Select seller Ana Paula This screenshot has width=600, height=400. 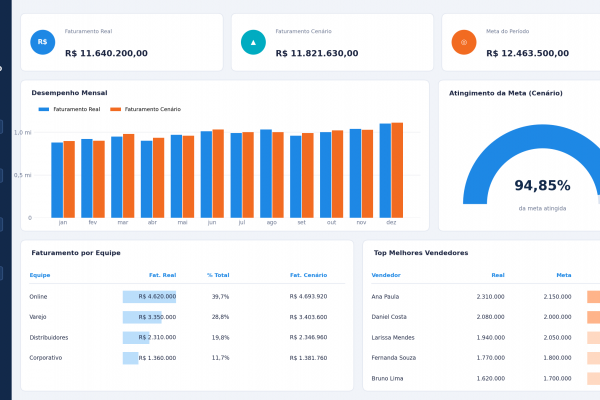(385, 297)
